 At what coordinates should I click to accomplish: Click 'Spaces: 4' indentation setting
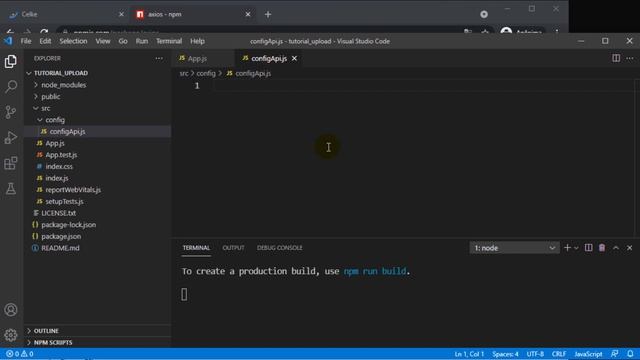click(505, 354)
